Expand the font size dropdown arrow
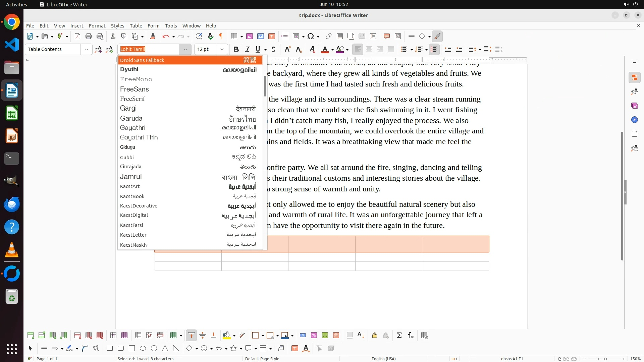This screenshot has width=644, height=362. pos(222,49)
